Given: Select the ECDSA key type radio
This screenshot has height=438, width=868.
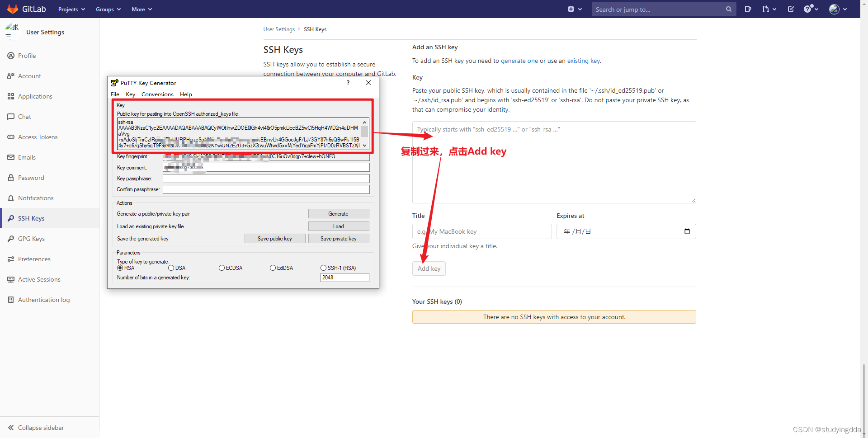Looking at the screenshot, I should (222, 268).
